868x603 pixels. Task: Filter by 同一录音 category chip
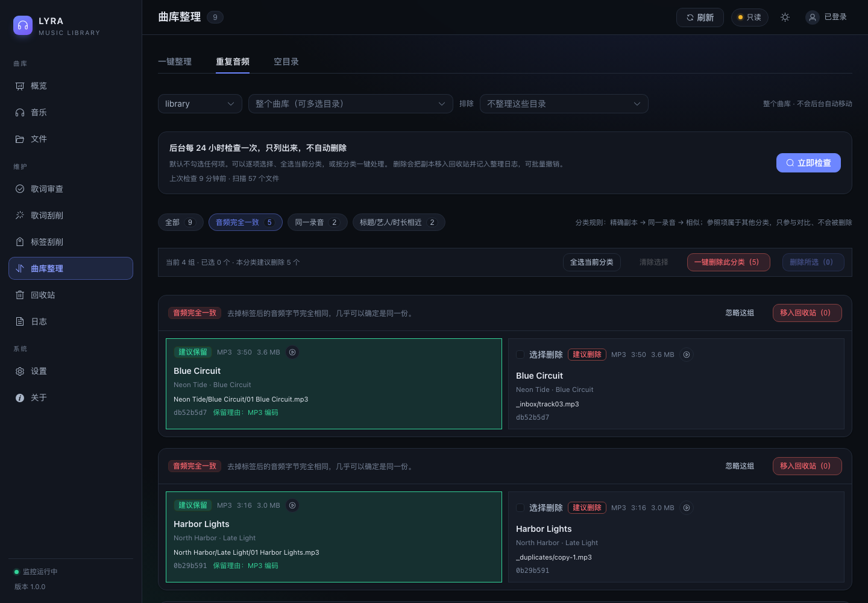click(x=317, y=223)
